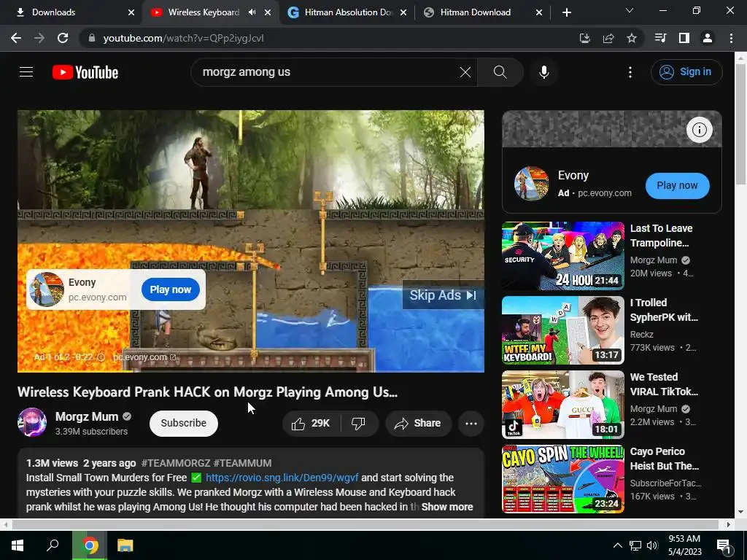Dislike the video with thumbs down

pyautogui.click(x=358, y=424)
